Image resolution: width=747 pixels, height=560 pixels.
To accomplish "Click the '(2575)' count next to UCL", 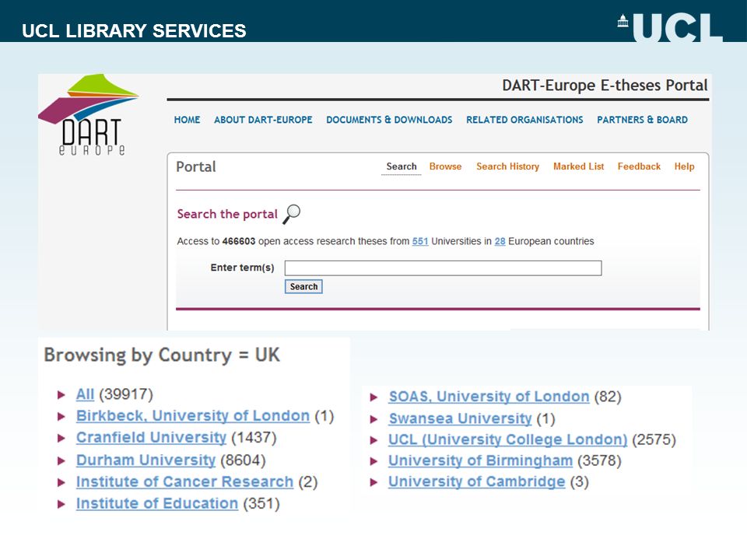I will [654, 439].
